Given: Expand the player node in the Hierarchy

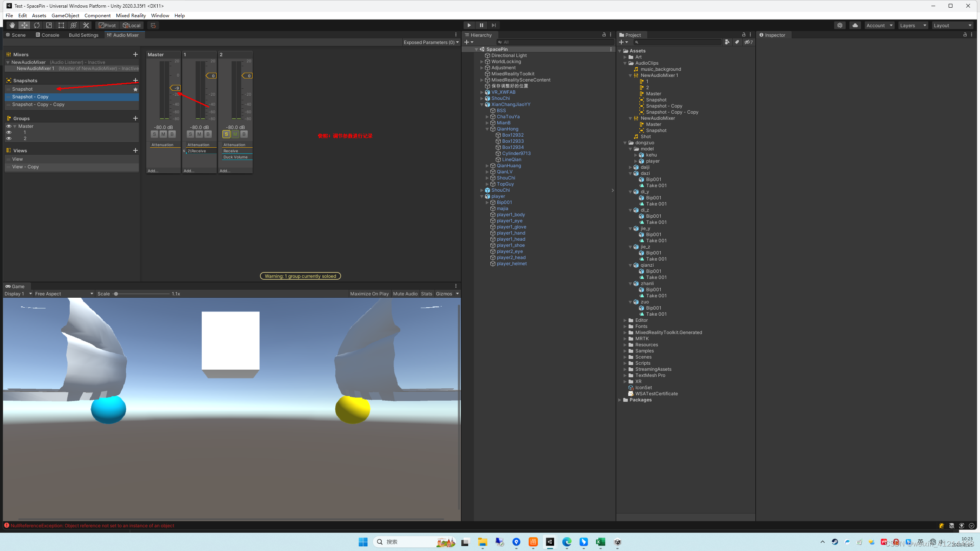Looking at the screenshot, I should click(x=482, y=196).
